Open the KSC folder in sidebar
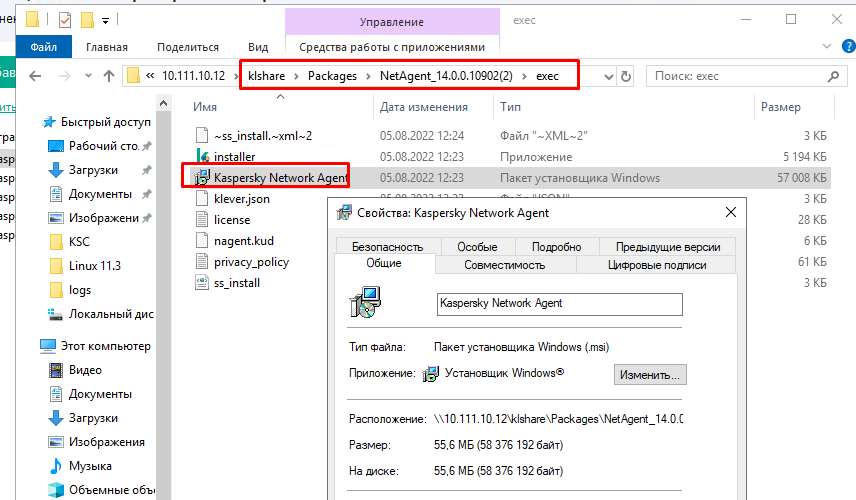856x500 pixels. [79, 242]
